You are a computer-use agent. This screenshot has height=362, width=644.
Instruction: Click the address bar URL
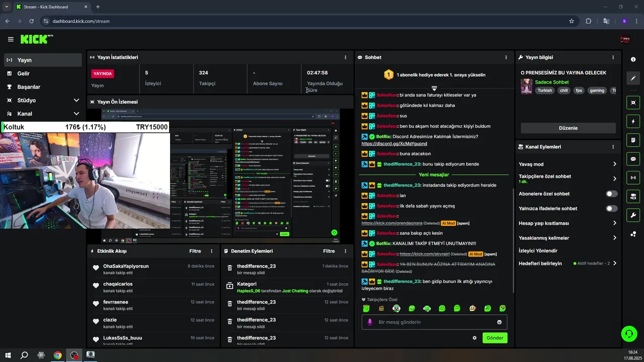click(x=81, y=21)
